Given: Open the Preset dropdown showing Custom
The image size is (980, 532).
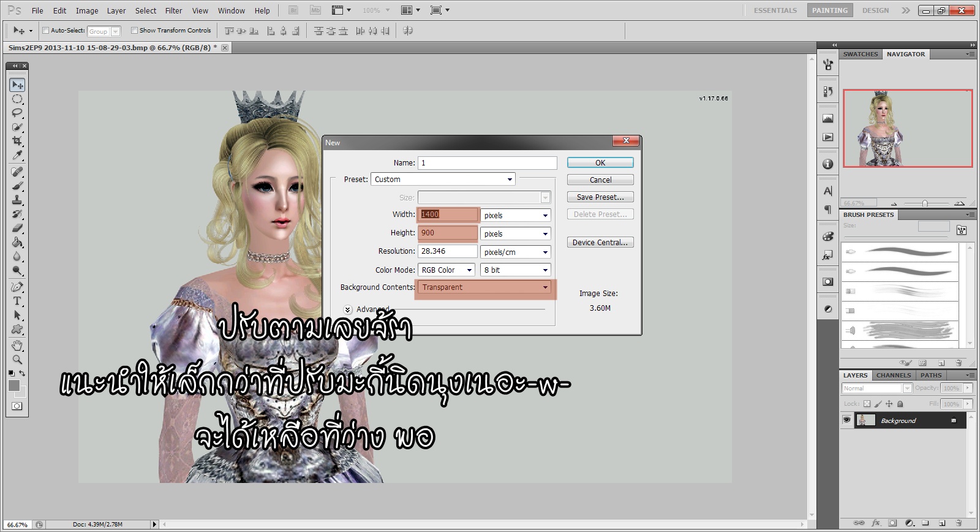Looking at the screenshot, I should 443,179.
